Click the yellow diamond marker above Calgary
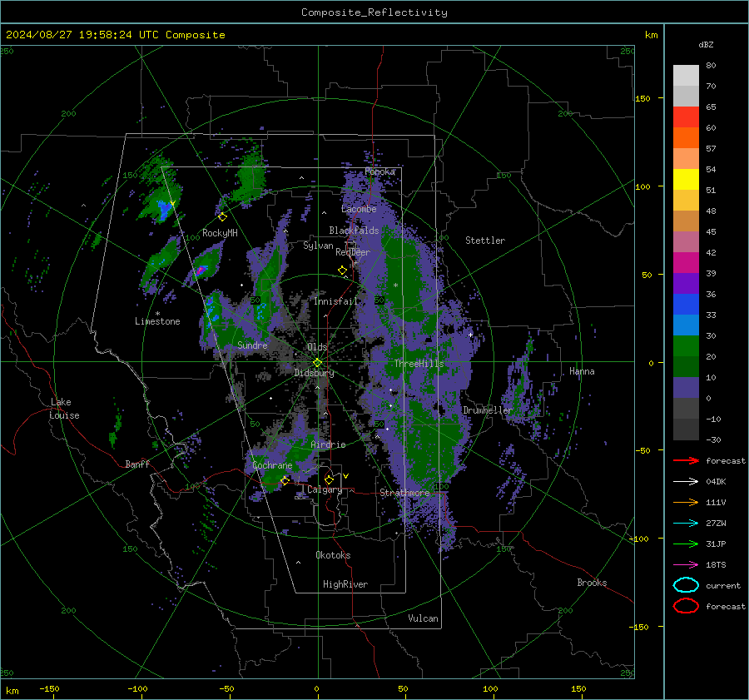749x700 pixels. click(x=329, y=479)
